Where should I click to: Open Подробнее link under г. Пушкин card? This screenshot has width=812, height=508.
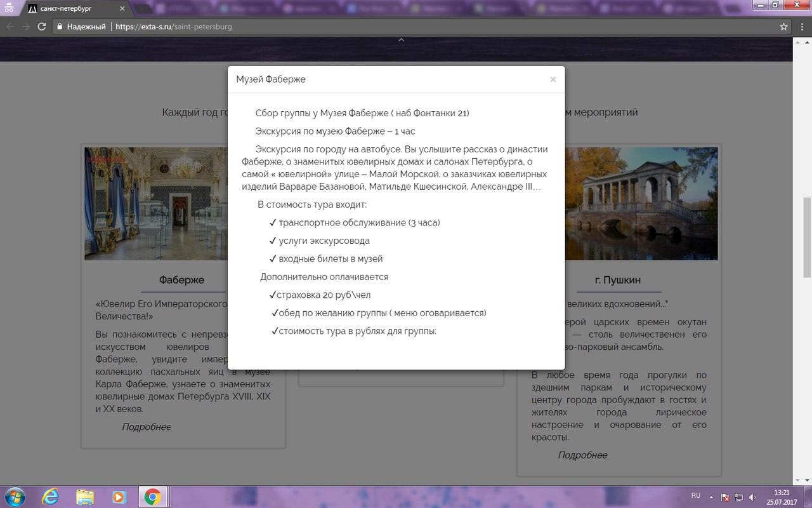(582, 455)
